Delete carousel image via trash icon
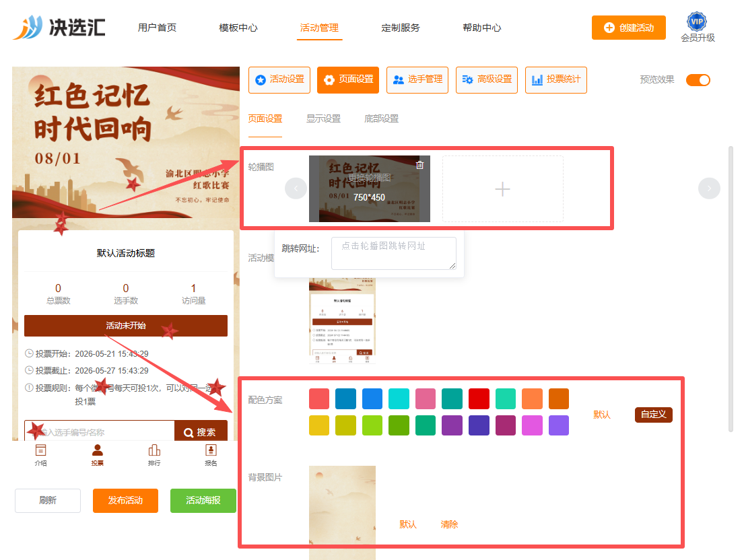This screenshot has width=744, height=560. [x=419, y=165]
